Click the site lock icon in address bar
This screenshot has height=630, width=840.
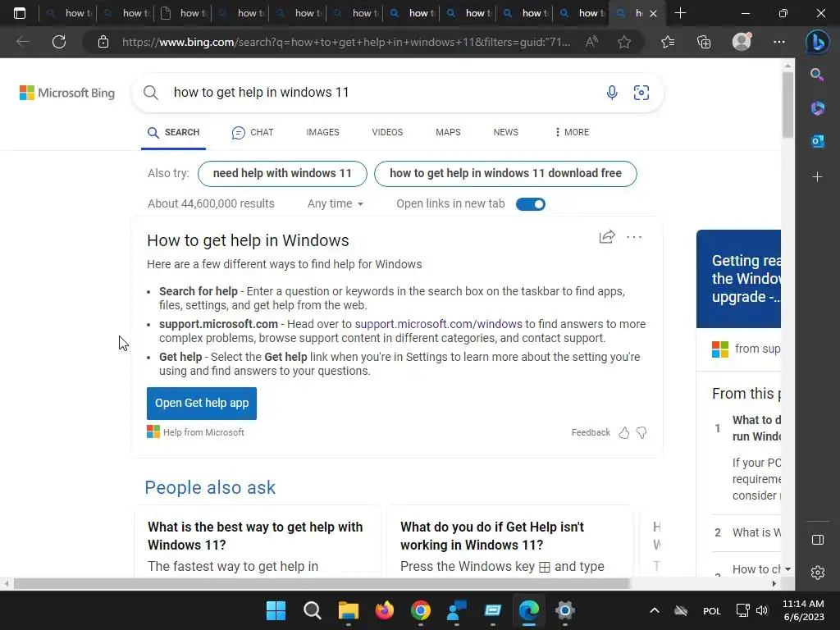pos(103,42)
